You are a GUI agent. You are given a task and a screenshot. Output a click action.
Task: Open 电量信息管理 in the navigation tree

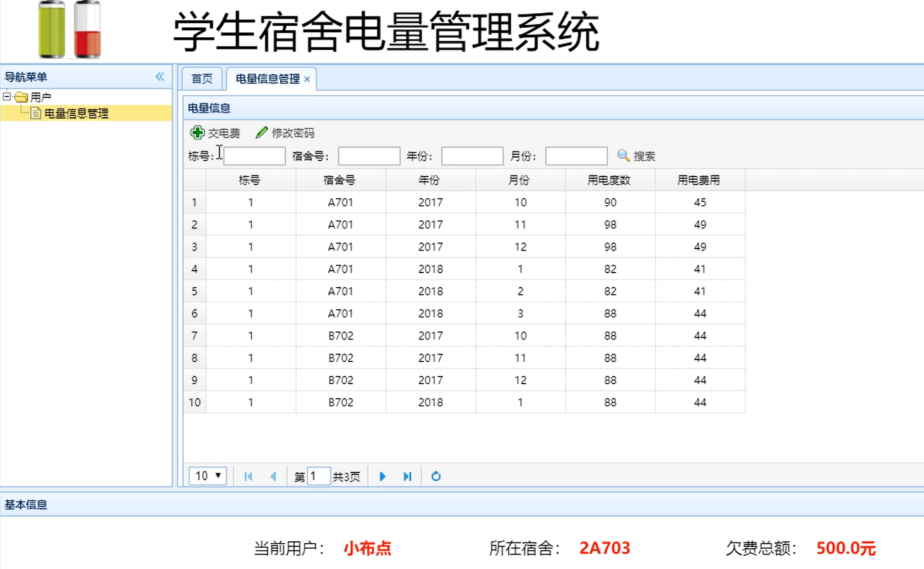click(x=76, y=114)
